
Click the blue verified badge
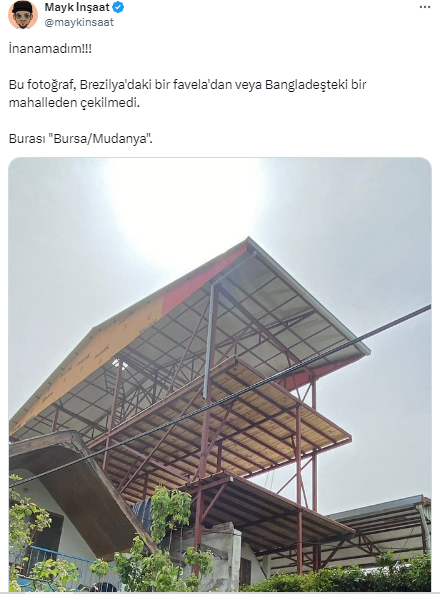point(118,7)
